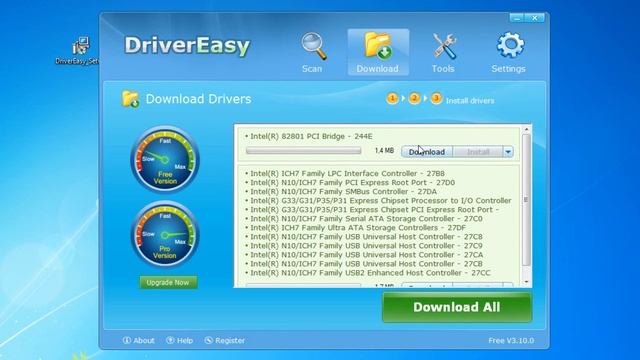
Task: Click step 1 circle indicator
Action: point(392,98)
